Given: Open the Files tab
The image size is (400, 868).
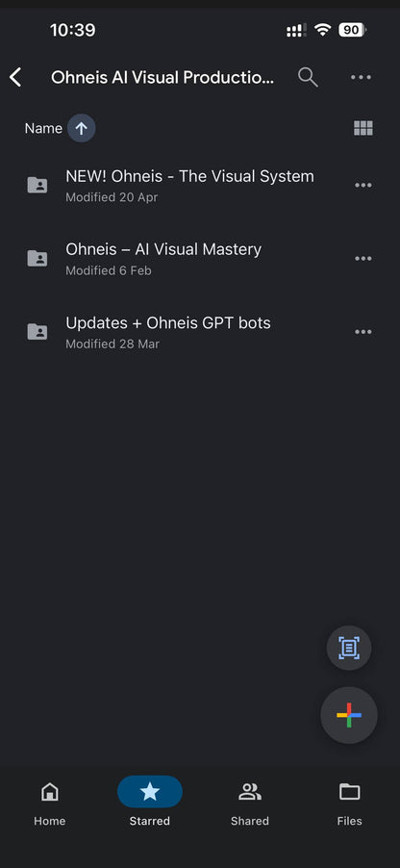Looking at the screenshot, I should [350, 804].
